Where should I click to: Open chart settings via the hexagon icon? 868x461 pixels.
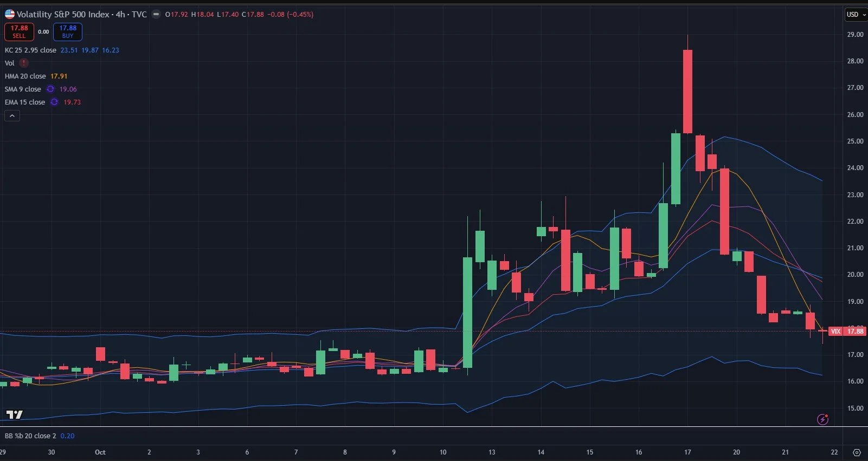pos(857,452)
